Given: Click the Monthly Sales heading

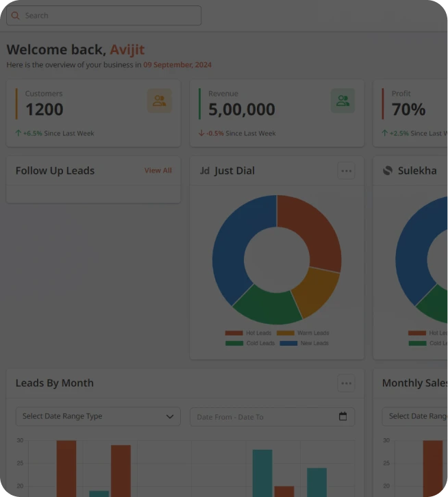Looking at the screenshot, I should pyautogui.click(x=415, y=383).
